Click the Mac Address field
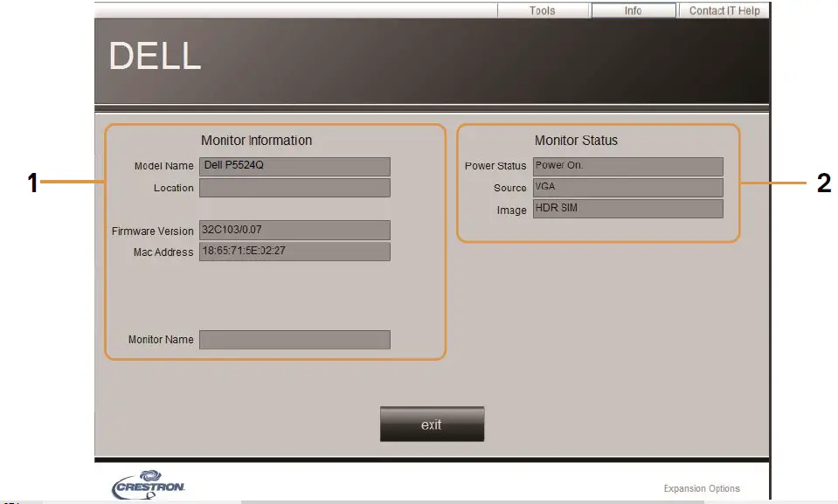838x504 pixels. (294, 252)
